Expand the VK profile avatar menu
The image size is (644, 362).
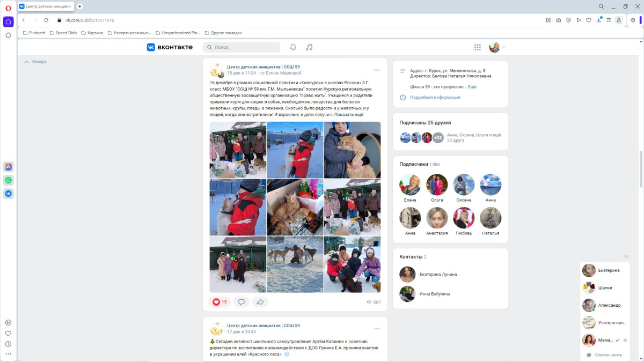tap(497, 47)
